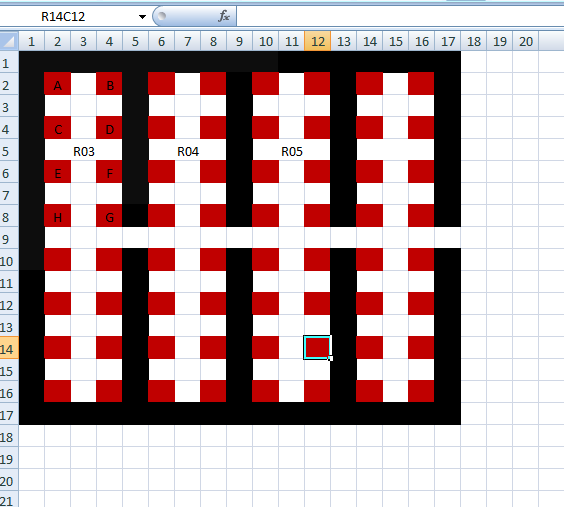Select column header 20

coord(526,41)
